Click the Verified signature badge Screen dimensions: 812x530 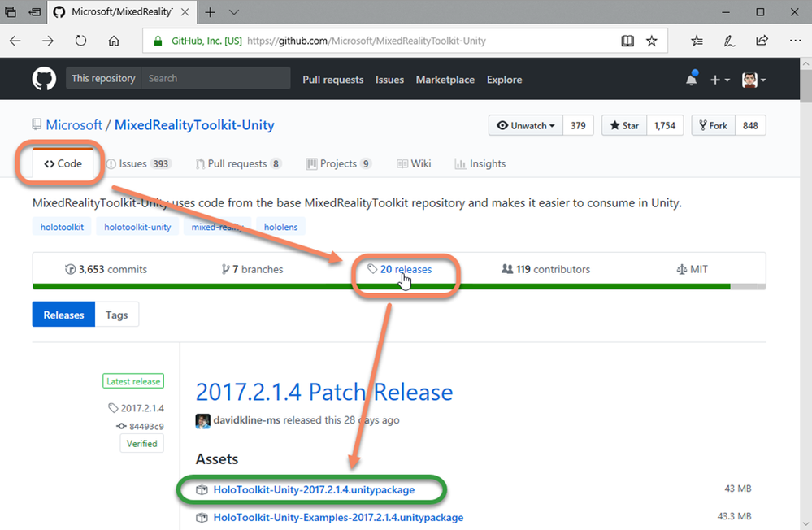coord(142,444)
